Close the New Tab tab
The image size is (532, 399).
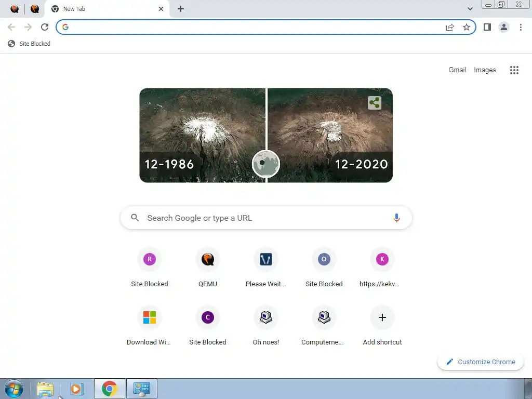pyautogui.click(x=161, y=9)
